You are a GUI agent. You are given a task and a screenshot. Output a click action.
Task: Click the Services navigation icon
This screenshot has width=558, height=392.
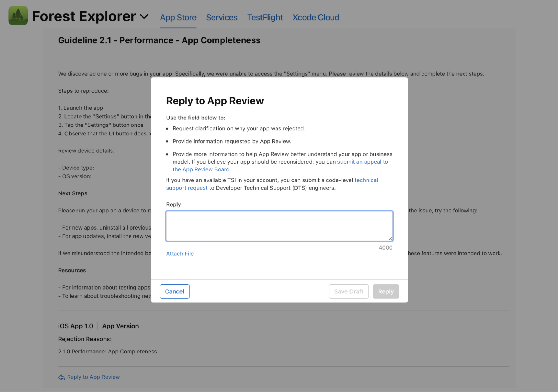[221, 17]
